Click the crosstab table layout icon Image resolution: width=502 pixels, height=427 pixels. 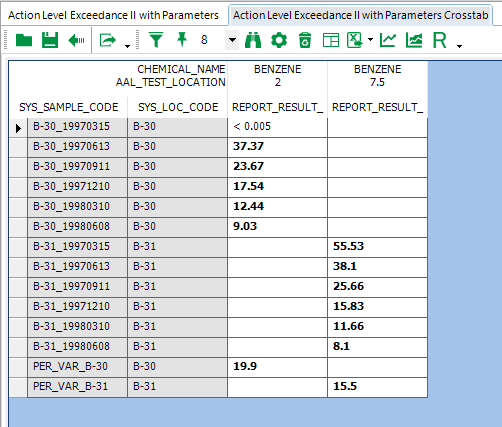[331, 40]
